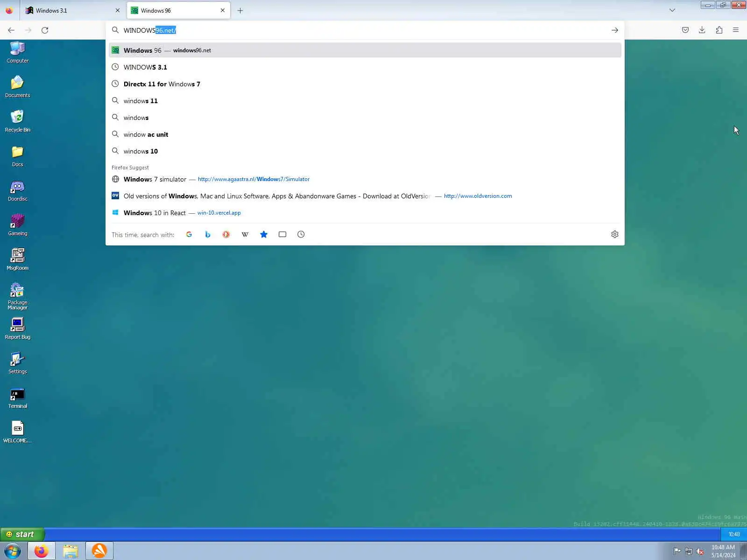Select the Windows 96 windows96.net suggestion

pos(365,50)
